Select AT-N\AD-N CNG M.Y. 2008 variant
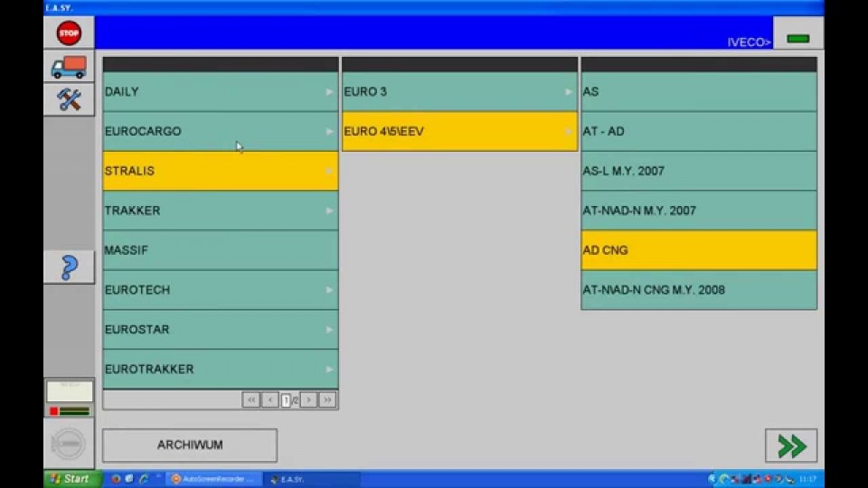 tap(699, 290)
